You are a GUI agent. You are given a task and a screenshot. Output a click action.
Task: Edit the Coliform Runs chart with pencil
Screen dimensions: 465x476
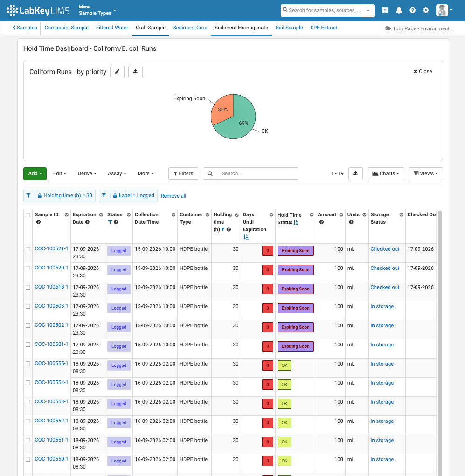click(117, 72)
